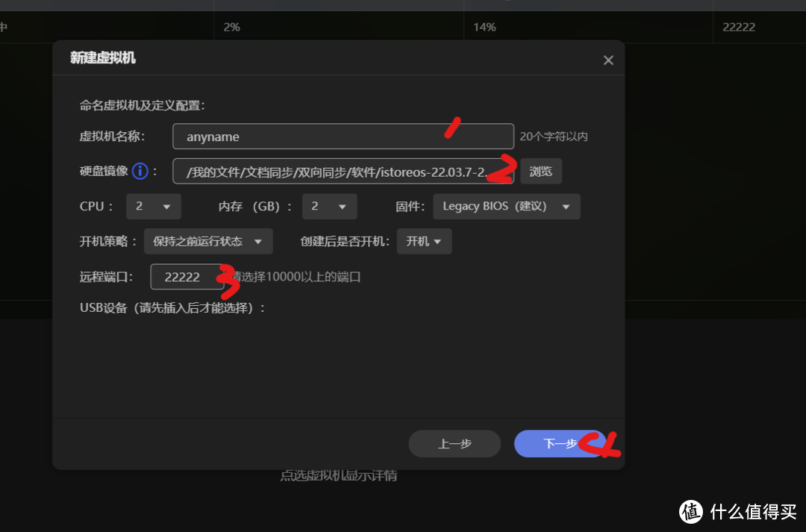806x532 pixels.
Task: Click the 点选虚拟机显示详情 text
Action: click(339, 475)
